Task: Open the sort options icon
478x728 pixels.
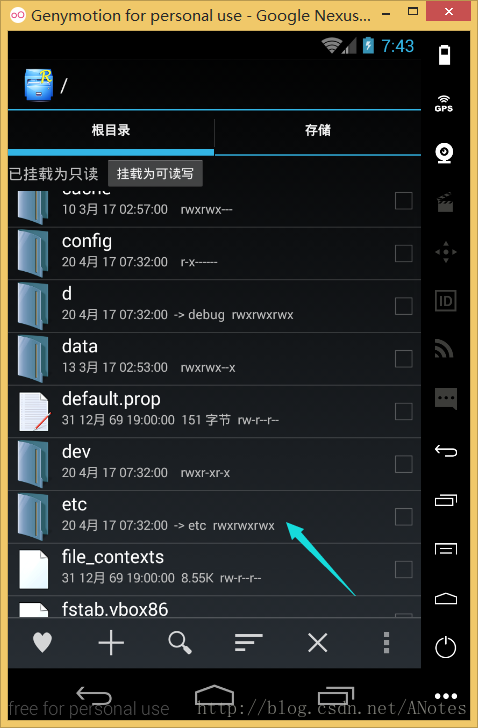Action: [x=248, y=643]
